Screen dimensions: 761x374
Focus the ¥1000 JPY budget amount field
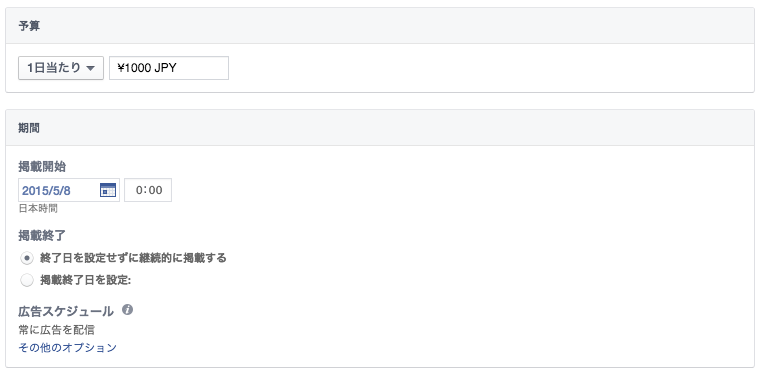(169, 68)
